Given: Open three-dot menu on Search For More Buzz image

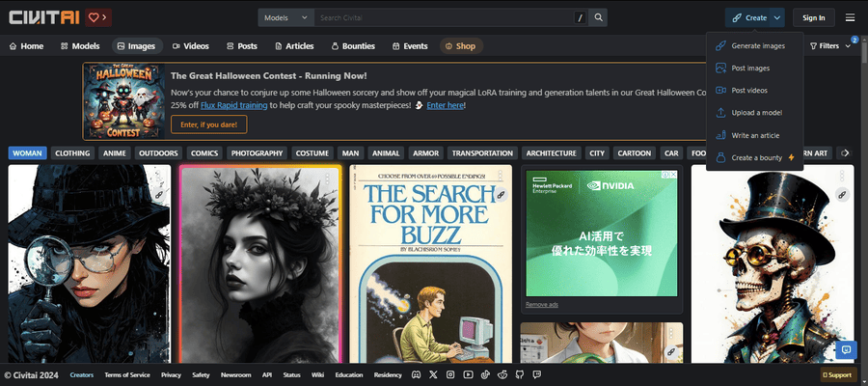Looking at the screenshot, I should point(501,176).
